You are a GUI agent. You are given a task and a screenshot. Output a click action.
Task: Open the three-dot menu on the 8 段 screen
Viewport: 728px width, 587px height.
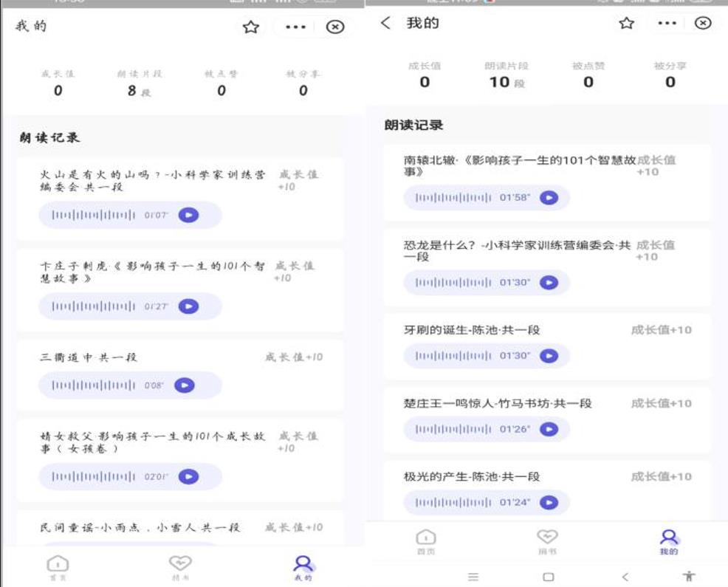coord(295,27)
